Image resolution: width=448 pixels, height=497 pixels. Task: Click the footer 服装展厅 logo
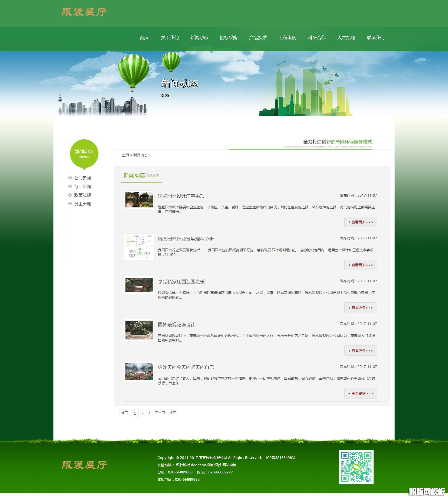click(84, 465)
